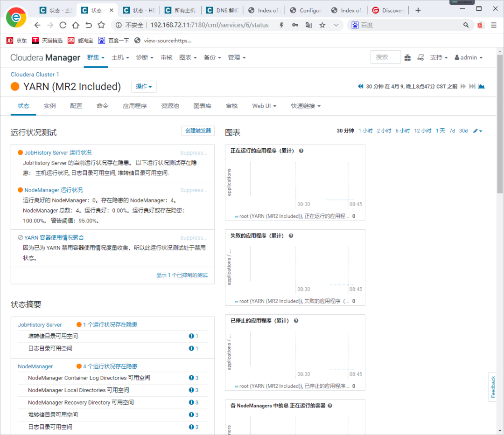
Task: Open the 管理 administration dropdown
Action: click(237, 57)
